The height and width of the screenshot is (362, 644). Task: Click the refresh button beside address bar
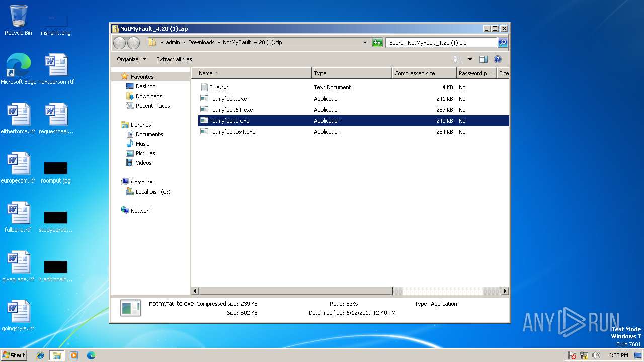pyautogui.click(x=377, y=43)
